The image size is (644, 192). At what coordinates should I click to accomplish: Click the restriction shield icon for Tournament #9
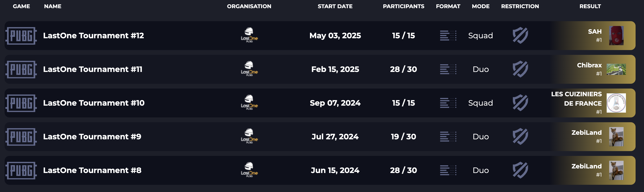point(520,137)
